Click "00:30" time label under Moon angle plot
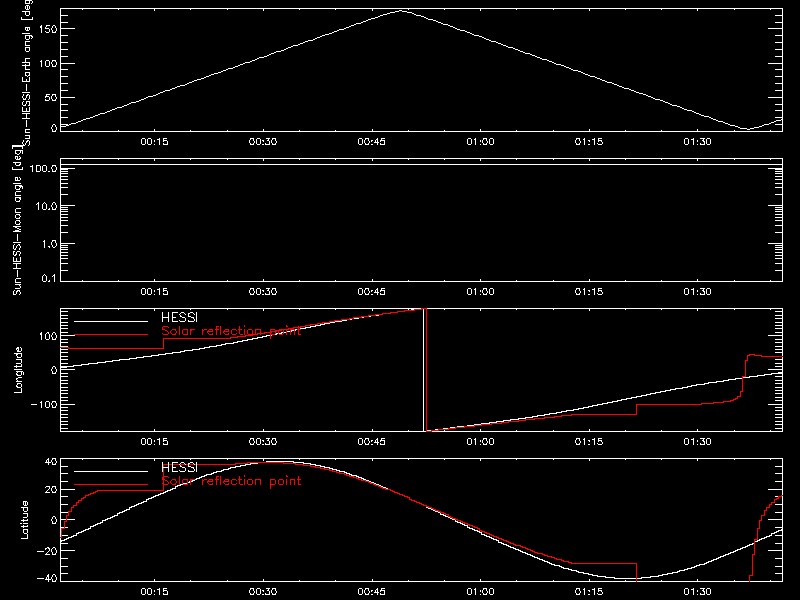 263,292
